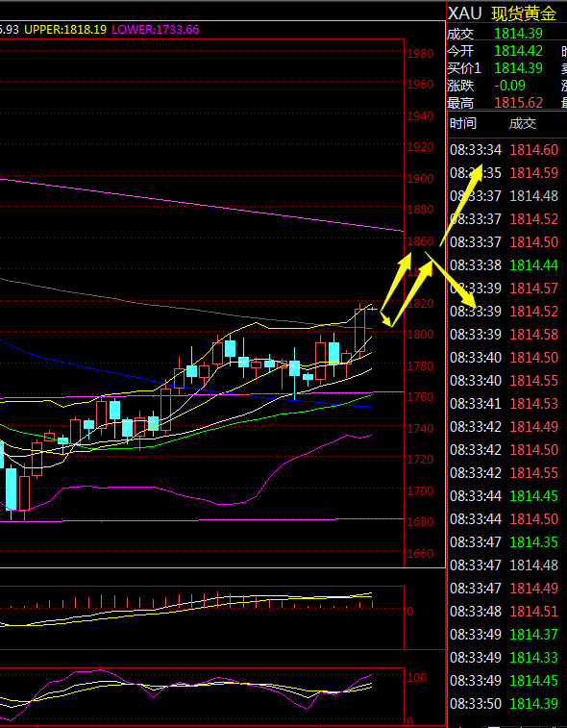Select the 08:33:38 tick row at 1814.44
The height and width of the screenshot is (728, 567).
click(x=505, y=265)
